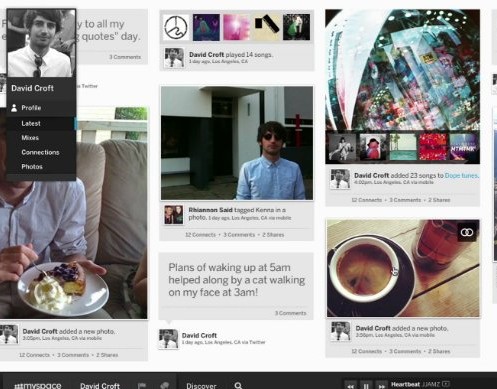The height and width of the screenshot is (389, 497).
Task: Select Latest in the profile menu
Action: point(31,123)
